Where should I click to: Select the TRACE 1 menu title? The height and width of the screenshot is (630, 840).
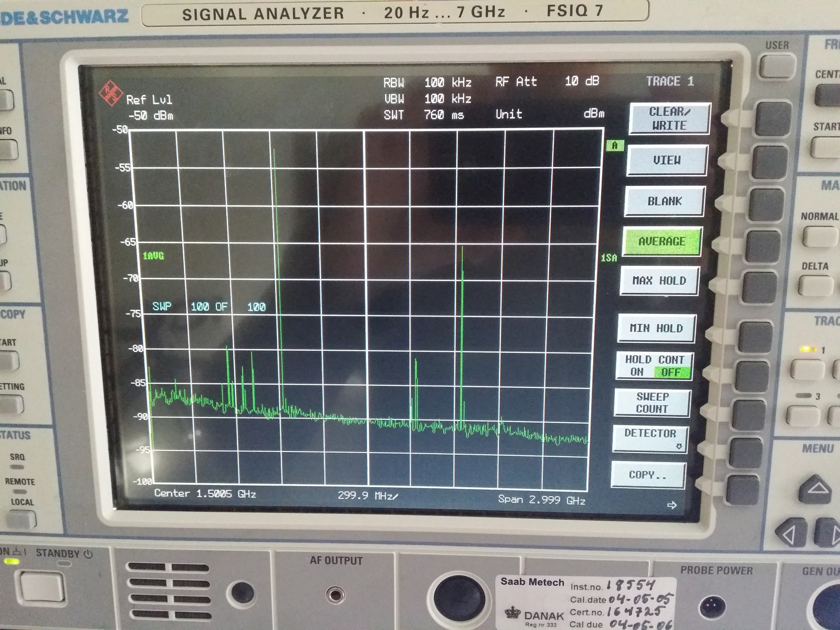click(x=670, y=81)
